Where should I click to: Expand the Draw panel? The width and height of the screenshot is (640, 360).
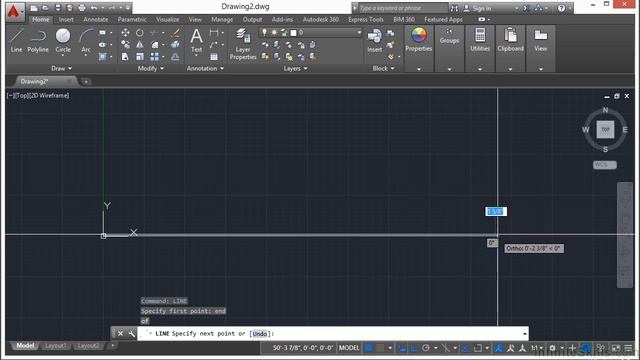(61, 69)
